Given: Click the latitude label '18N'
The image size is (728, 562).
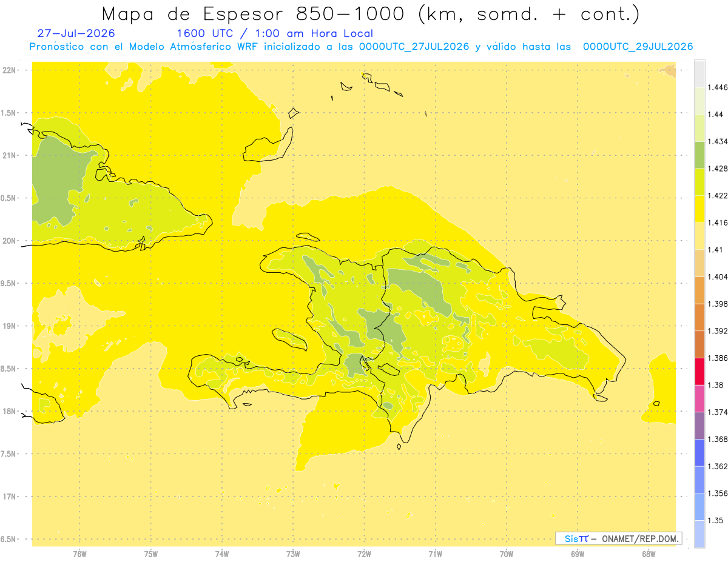Looking at the screenshot, I should pos(10,412).
